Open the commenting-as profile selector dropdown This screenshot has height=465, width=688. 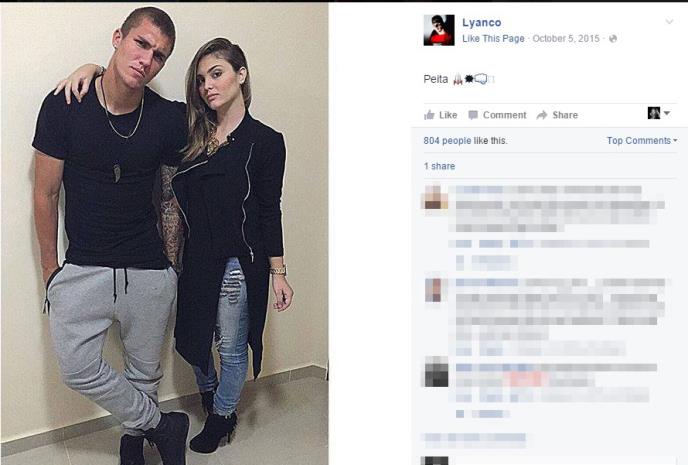pyautogui.click(x=659, y=113)
